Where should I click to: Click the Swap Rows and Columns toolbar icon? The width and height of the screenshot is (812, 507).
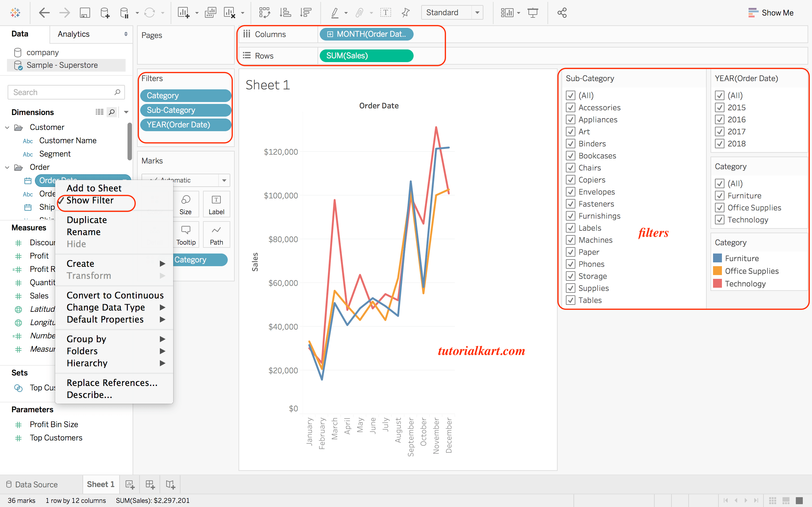(x=265, y=12)
